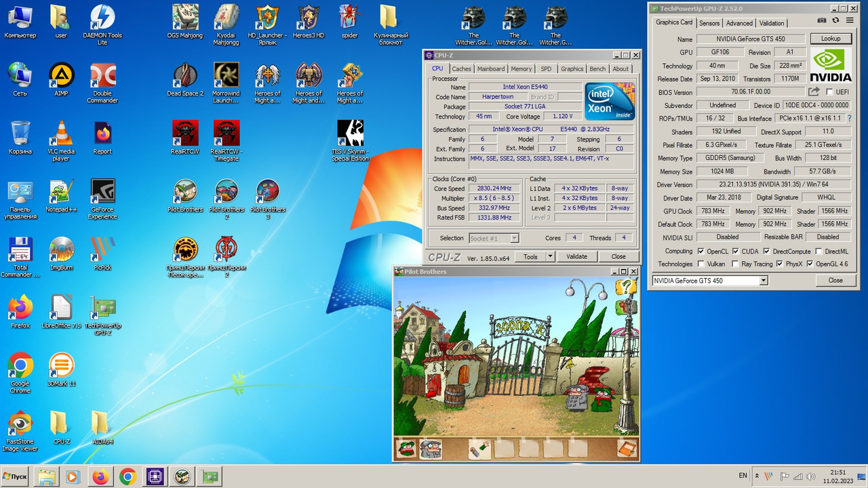Click CPU-Z icon in taskbar
The image size is (868, 488).
[x=155, y=476]
